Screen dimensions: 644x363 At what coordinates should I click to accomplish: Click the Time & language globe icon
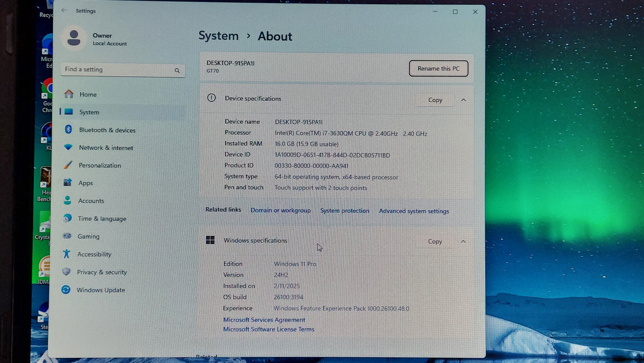tap(67, 218)
